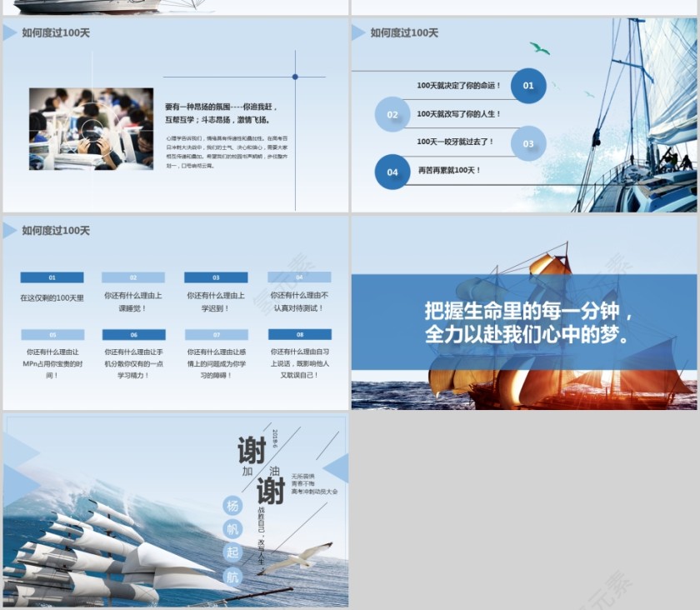Viewport: 700px width, 610px height.
Task: Select the 08 label in the grid
Action: (x=299, y=334)
